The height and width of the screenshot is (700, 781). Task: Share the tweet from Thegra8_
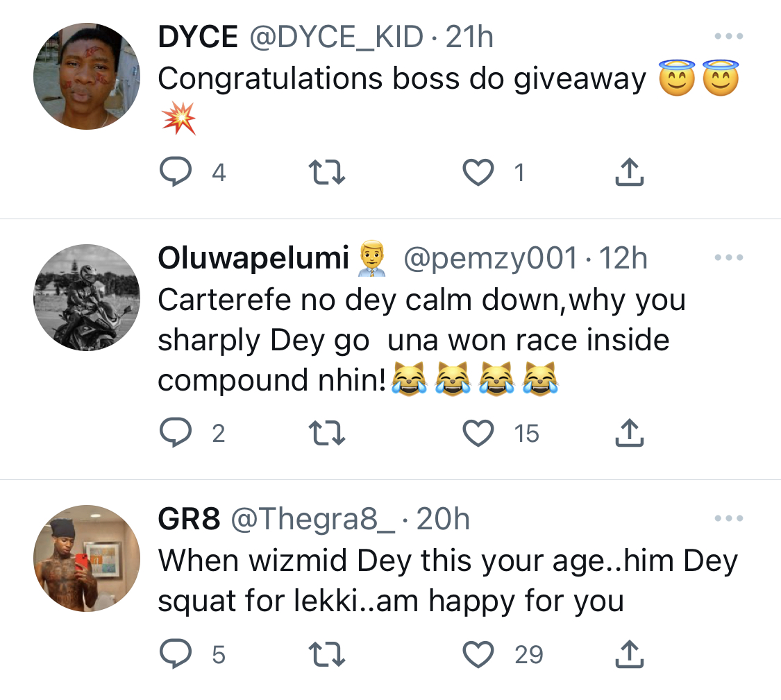[x=630, y=654]
